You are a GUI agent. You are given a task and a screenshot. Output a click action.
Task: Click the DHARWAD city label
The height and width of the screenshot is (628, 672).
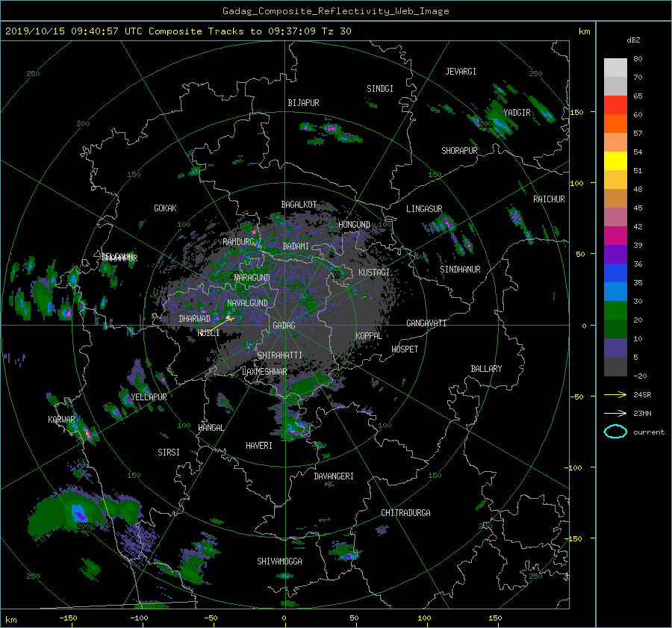(194, 319)
